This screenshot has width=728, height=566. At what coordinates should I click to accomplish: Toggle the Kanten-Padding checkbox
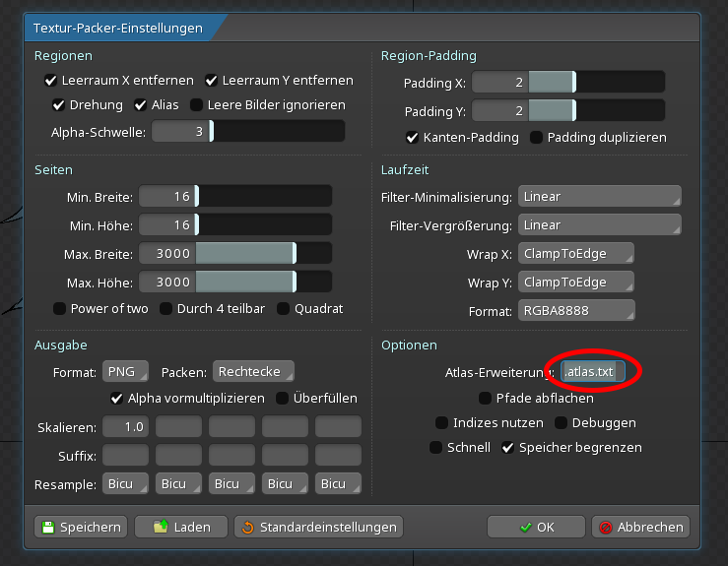pos(413,137)
